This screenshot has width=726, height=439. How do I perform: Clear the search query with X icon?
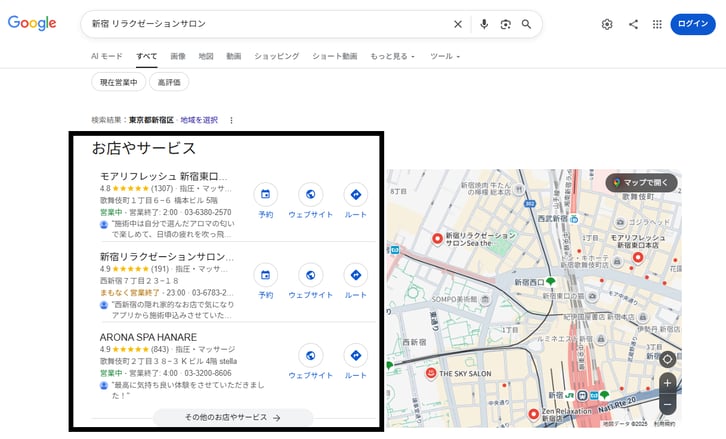(x=457, y=24)
